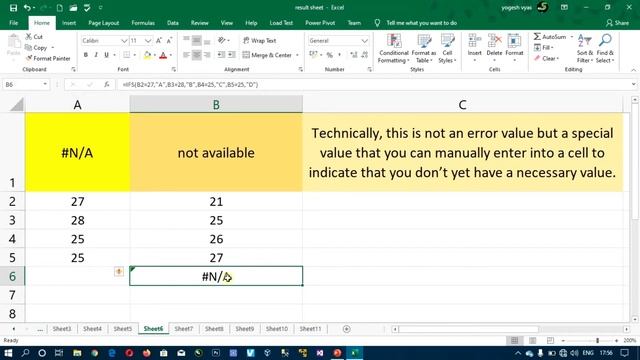The image size is (640, 360).
Task: Open Sort & Filter options
Action: [x=584, y=49]
